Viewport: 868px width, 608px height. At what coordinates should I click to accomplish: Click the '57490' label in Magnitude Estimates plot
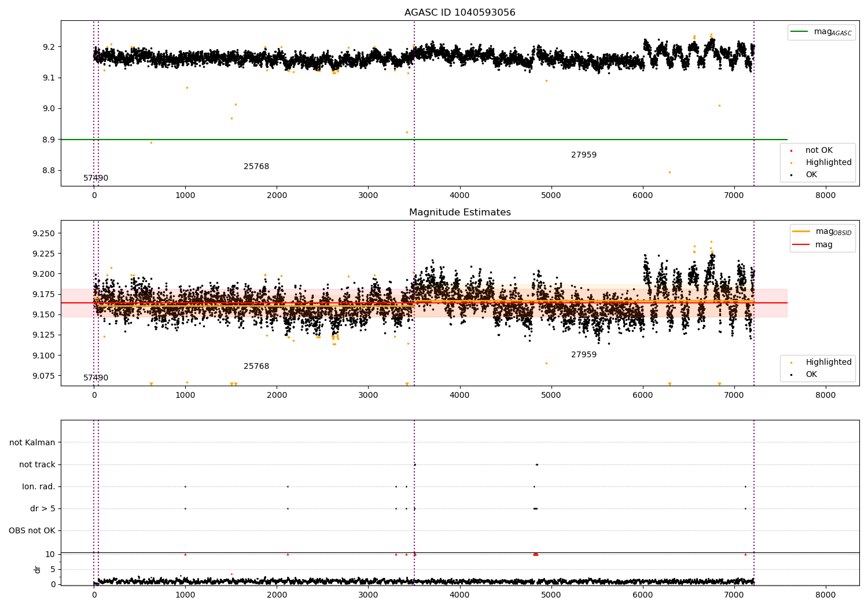tap(95, 378)
